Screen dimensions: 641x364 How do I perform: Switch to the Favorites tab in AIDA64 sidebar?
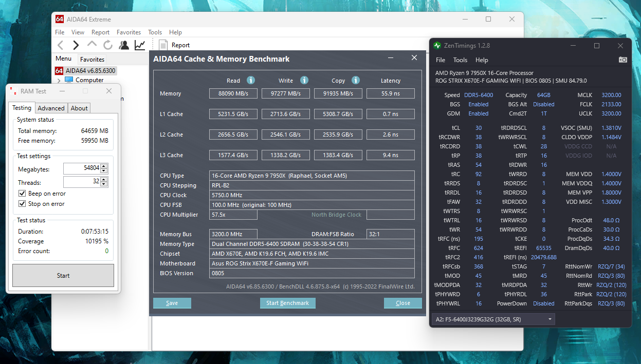click(92, 59)
